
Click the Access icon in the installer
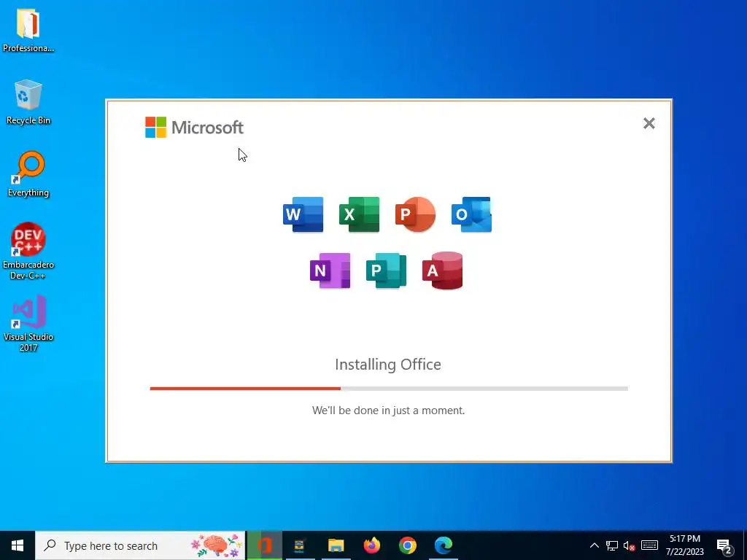pyautogui.click(x=443, y=271)
